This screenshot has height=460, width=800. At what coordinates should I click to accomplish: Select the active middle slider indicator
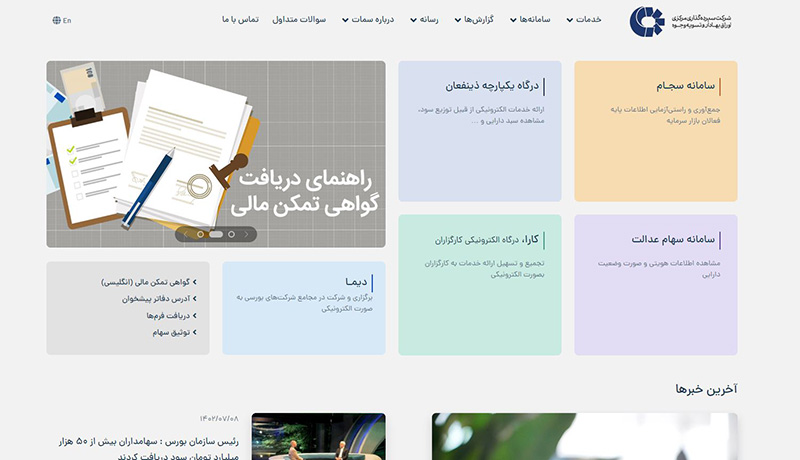216,234
